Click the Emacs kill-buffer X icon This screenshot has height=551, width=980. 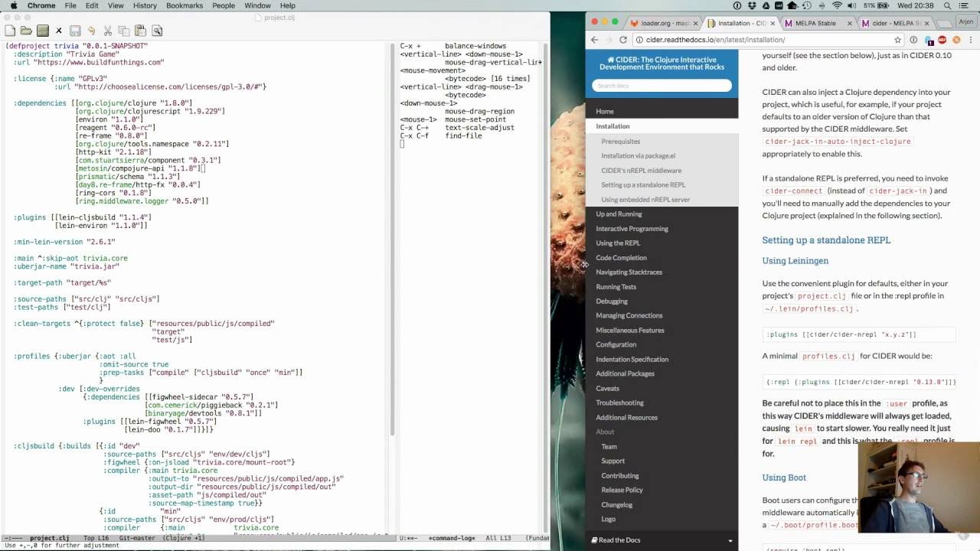click(59, 31)
